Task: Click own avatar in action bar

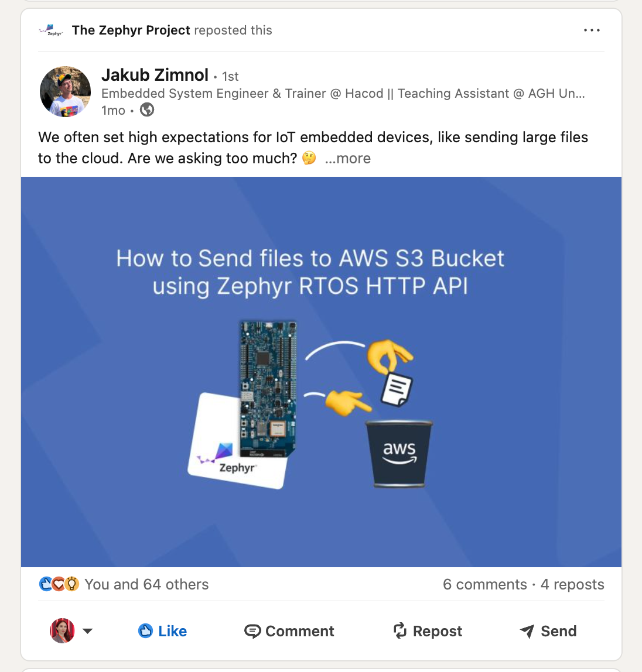Action: tap(62, 630)
